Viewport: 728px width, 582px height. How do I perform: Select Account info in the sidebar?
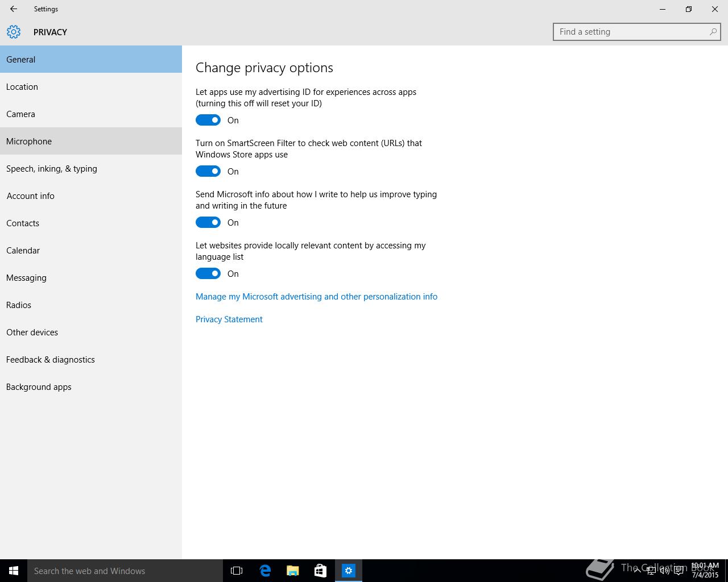(x=91, y=196)
